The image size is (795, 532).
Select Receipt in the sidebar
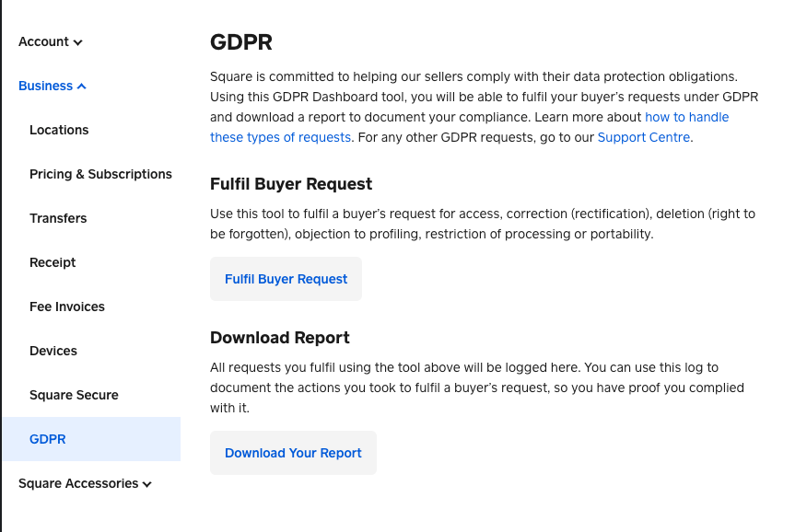coord(53,262)
